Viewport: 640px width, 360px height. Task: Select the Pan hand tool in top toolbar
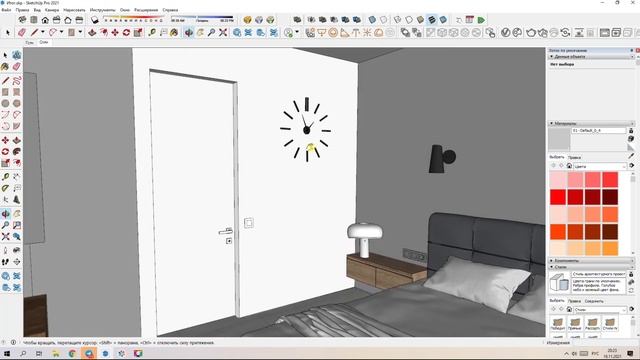pos(200,32)
